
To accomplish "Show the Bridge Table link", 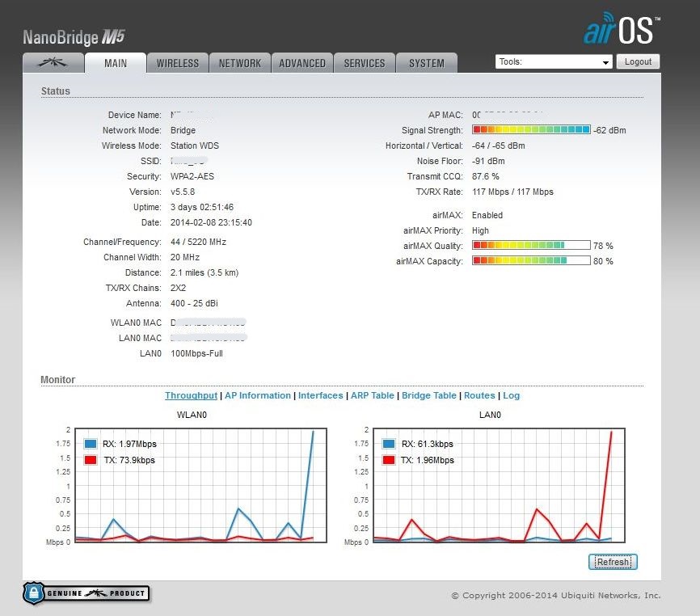I will (x=429, y=395).
